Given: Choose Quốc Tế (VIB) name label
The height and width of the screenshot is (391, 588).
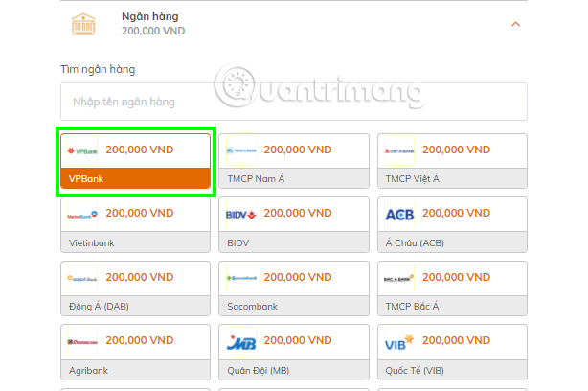Looking at the screenshot, I should click(415, 371).
